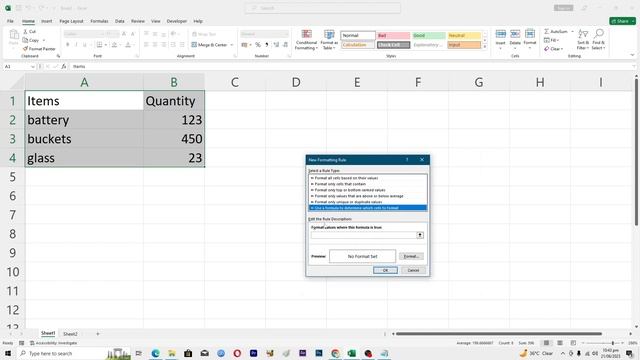Switch to the Sheet2 tab

[70, 334]
